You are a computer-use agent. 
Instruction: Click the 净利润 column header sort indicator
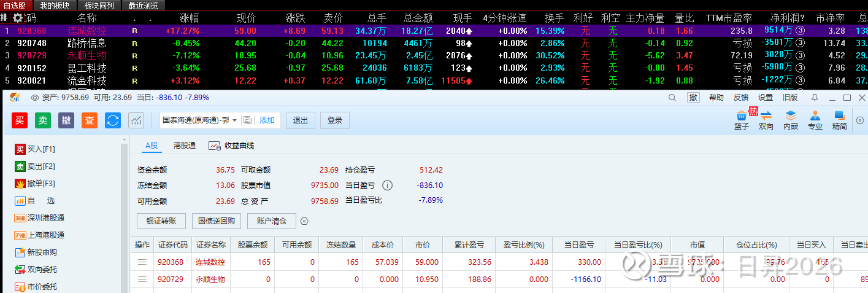pyautogui.click(x=802, y=18)
